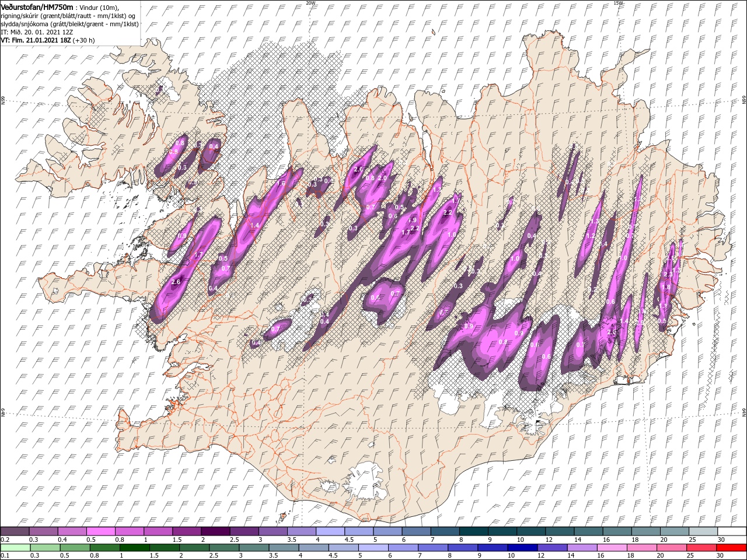The image size is (747, 560).
Task: Click the 0.2 label under upper legend
Action: pos(4,540)
